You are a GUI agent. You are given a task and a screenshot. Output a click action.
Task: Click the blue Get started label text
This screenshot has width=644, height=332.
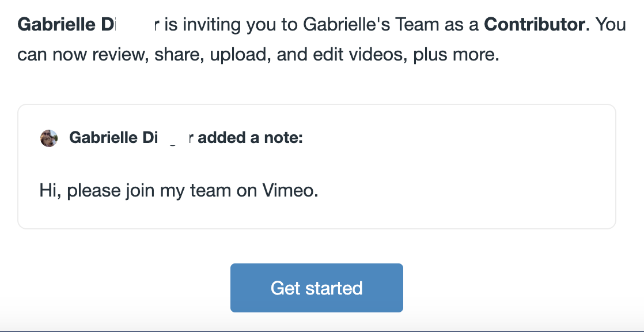317,288
